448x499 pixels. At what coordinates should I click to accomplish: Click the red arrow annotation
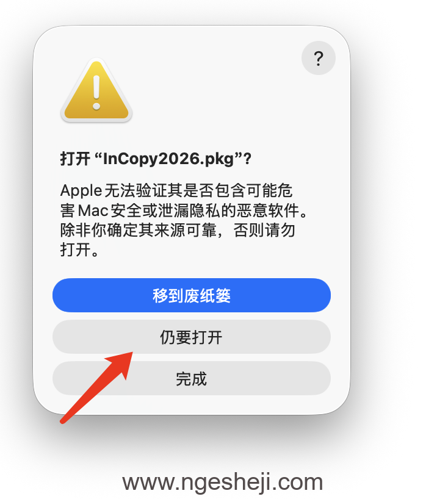[96, 387]
